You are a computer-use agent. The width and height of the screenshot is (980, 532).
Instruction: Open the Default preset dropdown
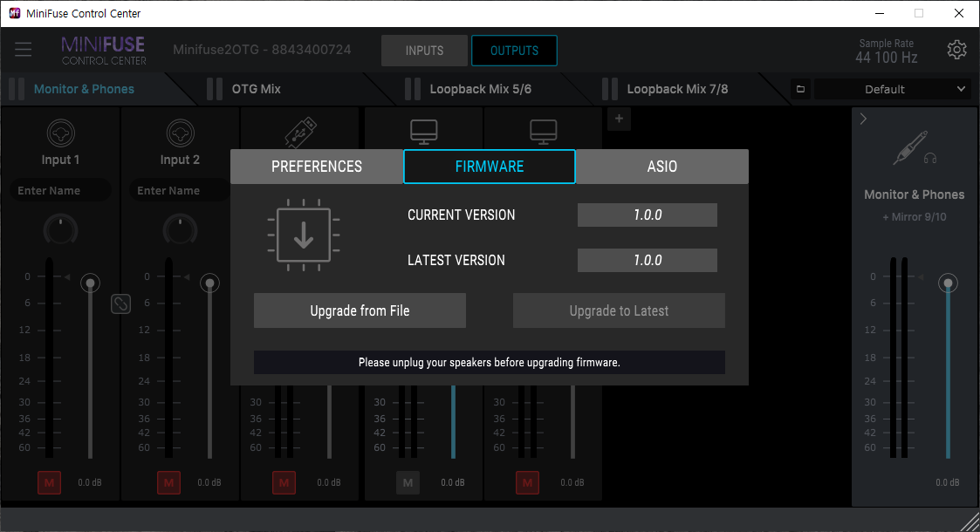892,89
